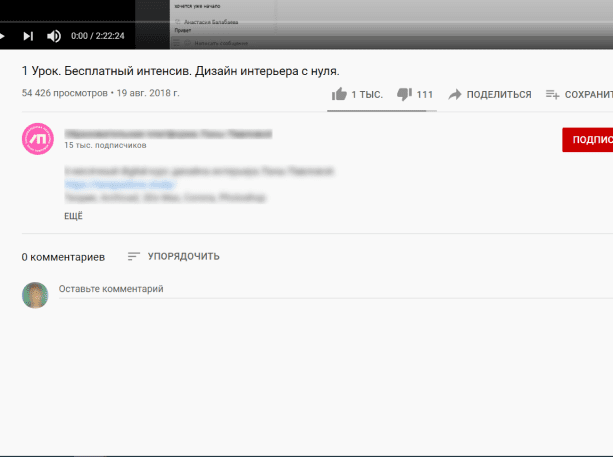Click the video title text
This screenshot has height=457, width=613.
(x=180, y=71)
